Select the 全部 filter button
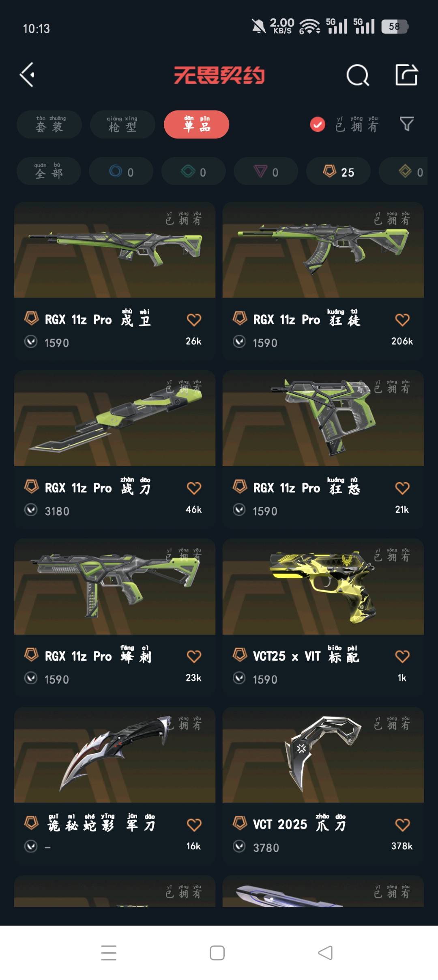The width and height of the screenshot is (438, 980). 49,171
